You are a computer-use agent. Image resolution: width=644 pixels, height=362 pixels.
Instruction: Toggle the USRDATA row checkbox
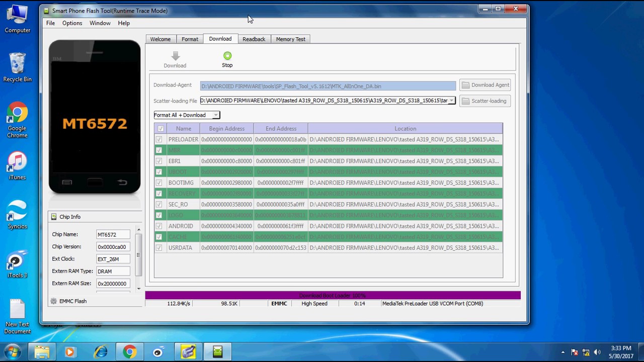pyautogui.click(x=159, y=247)
